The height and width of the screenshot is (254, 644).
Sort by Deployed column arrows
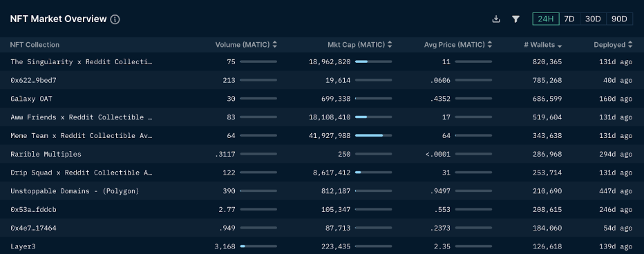pos(630,45)
